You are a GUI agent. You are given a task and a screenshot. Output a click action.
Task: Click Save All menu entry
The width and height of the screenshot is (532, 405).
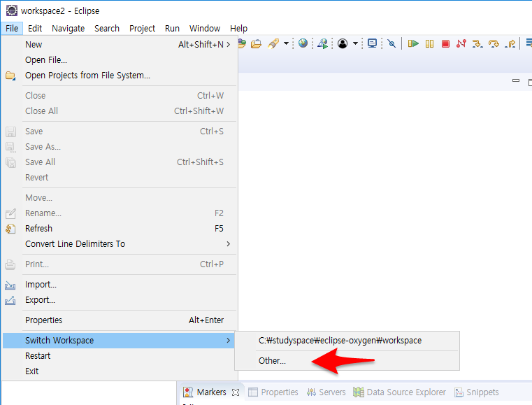point(119,162)
